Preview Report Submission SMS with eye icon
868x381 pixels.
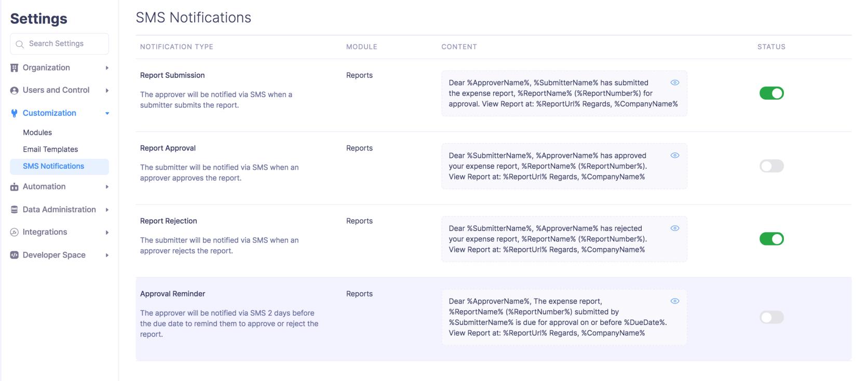point(675,83)
